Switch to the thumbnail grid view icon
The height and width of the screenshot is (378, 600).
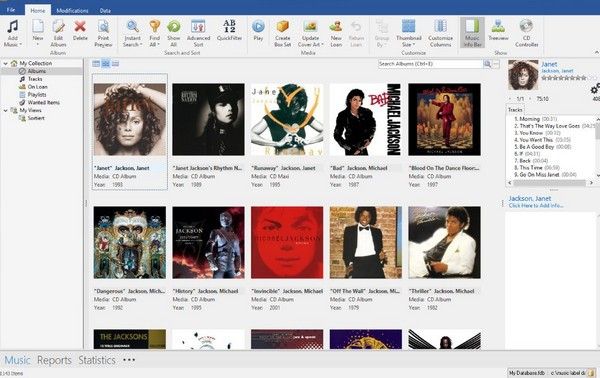[x=106, y=64]
